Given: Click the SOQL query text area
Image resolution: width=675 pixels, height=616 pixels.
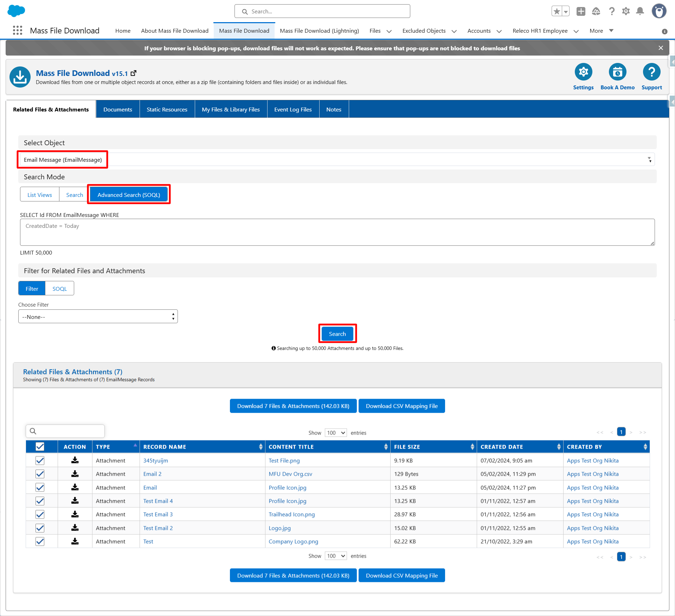Looking at the screenshot, I should coord(337,232).
